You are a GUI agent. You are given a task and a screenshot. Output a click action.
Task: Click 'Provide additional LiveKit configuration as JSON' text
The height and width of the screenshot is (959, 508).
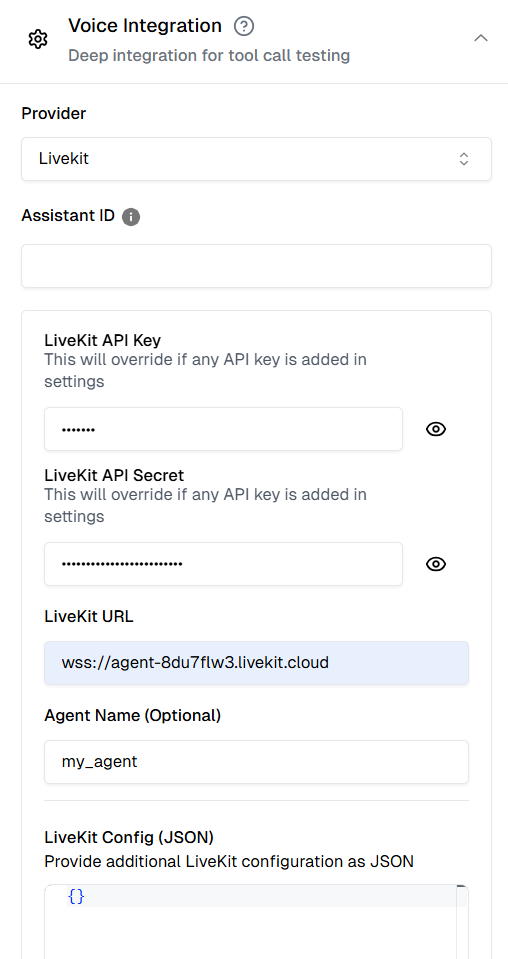pyautogui.click(x=229, y=862)
